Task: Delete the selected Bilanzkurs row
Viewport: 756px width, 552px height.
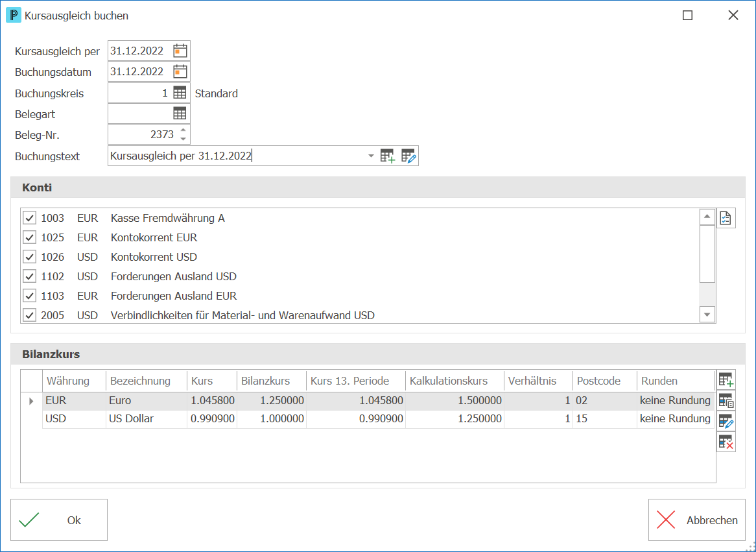Action: tap(726, 442)
